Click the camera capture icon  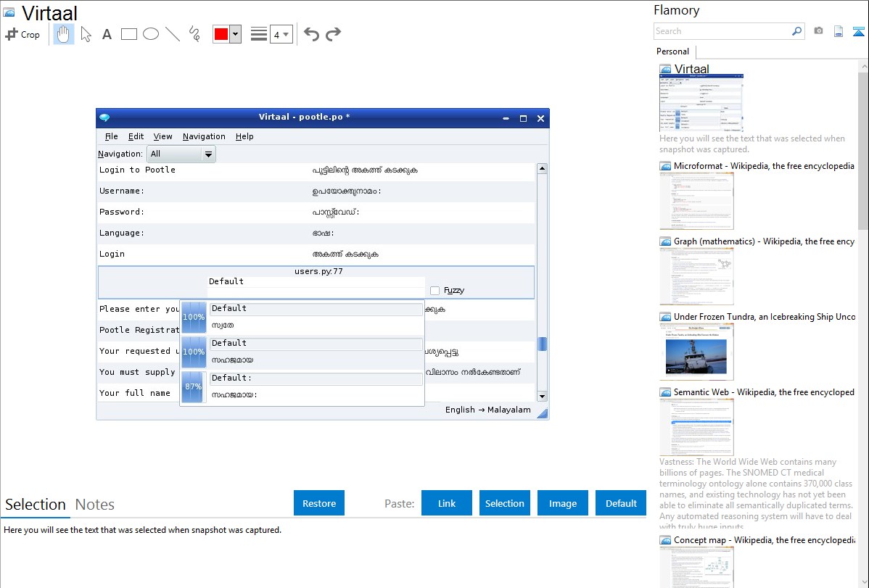[818, 31]
